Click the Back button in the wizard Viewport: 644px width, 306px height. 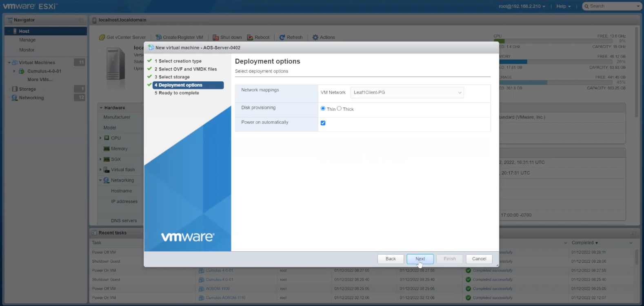[x=391, y=259]
